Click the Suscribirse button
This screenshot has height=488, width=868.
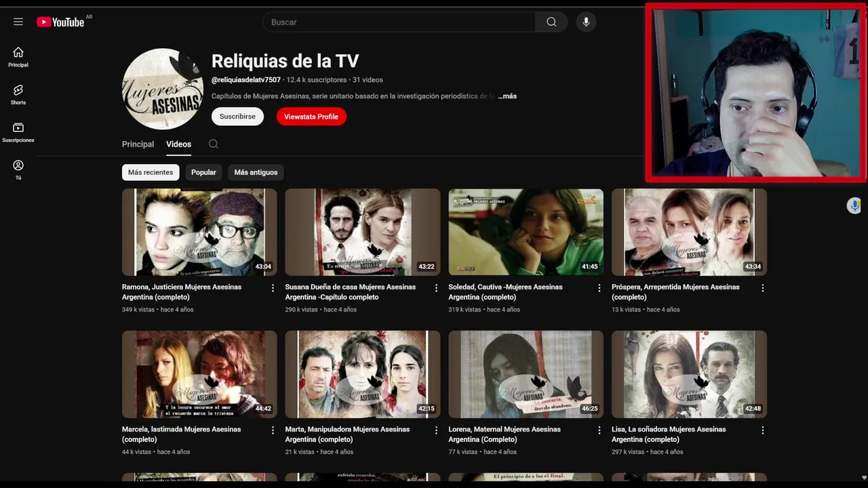[x=237, y=117]
